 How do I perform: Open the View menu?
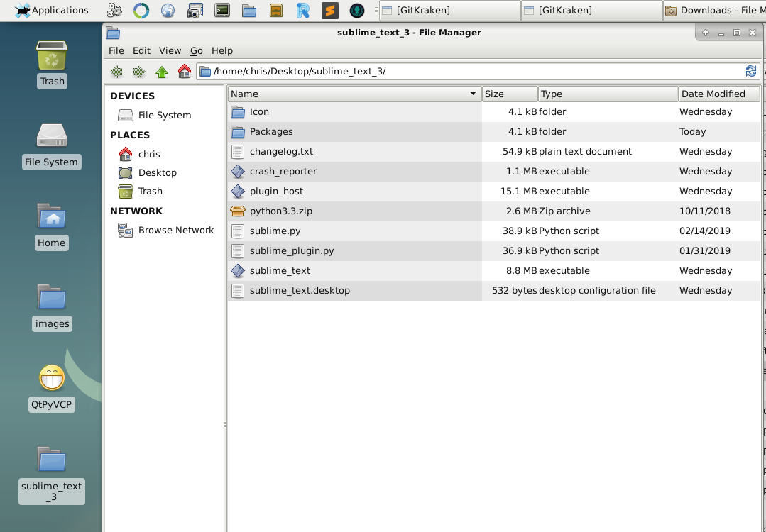tap(170, 51)
